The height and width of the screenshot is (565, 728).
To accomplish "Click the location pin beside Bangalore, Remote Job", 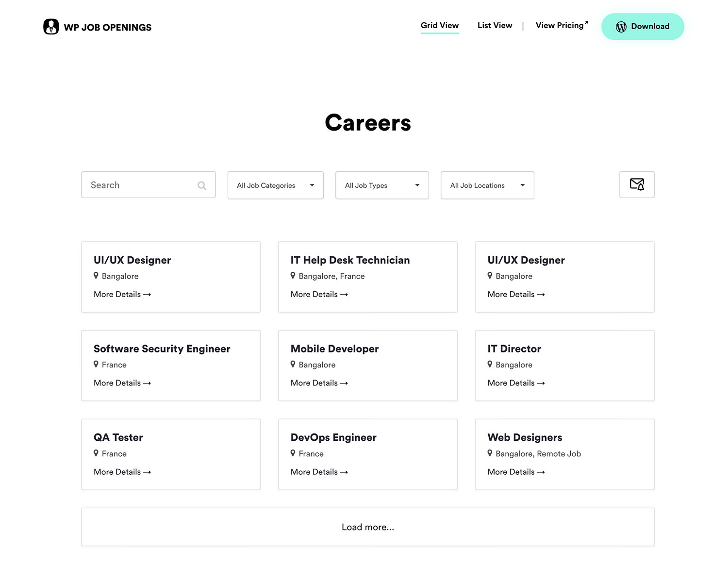I will coord(490,453).
